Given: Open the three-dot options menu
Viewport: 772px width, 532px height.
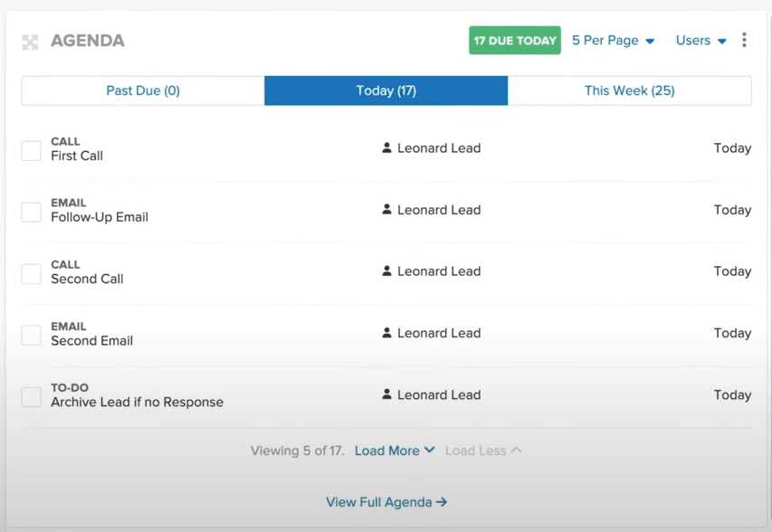Looking at the screenshot, I should tap(744, 41).
